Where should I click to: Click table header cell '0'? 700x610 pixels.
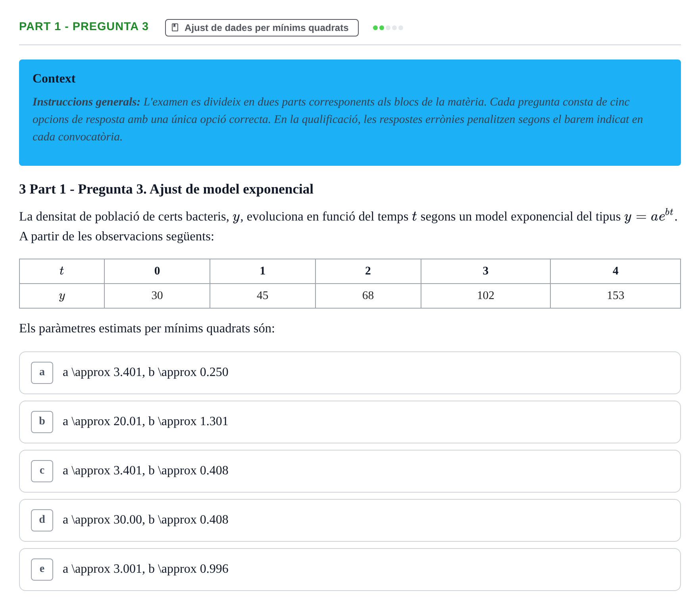[x=157, y=271]
